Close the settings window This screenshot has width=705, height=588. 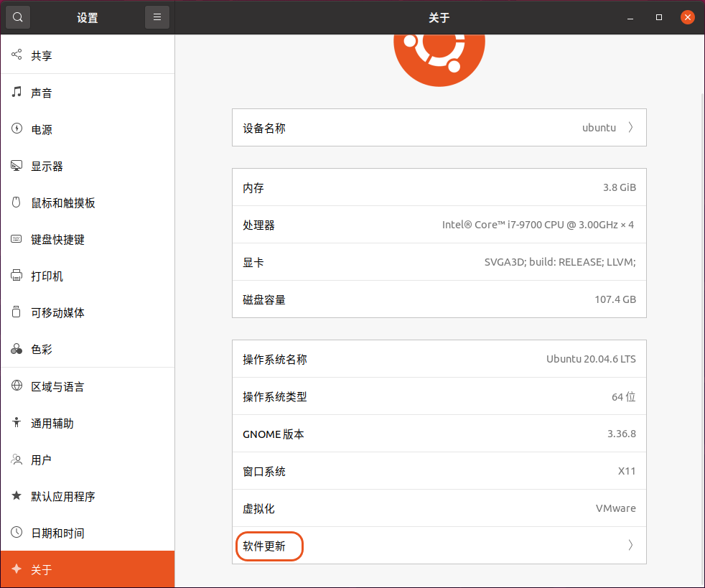click(688, 17)
